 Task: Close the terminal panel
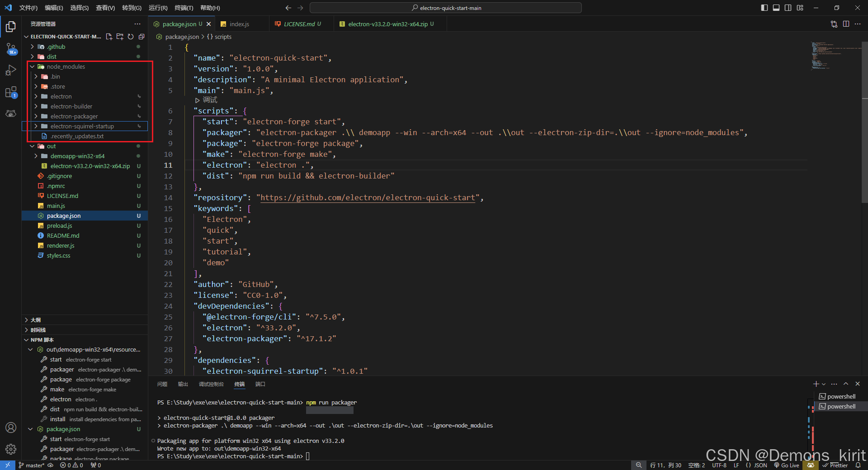pos(858,384)
